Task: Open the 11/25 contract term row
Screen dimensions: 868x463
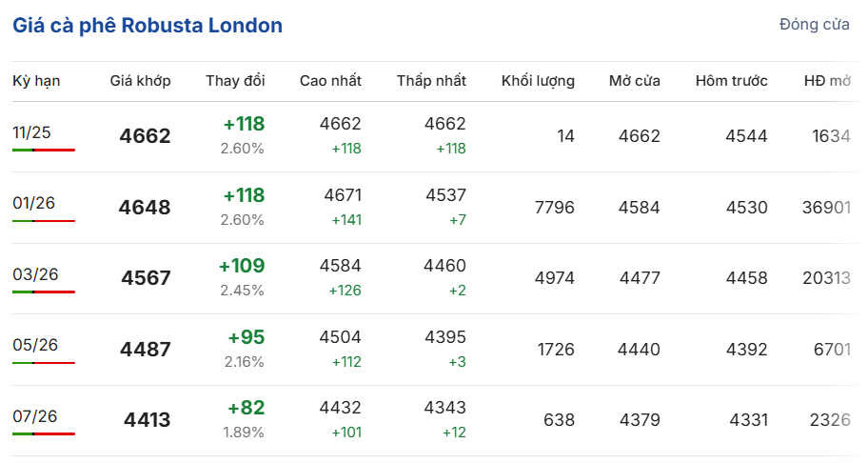Action: (31, 131)
